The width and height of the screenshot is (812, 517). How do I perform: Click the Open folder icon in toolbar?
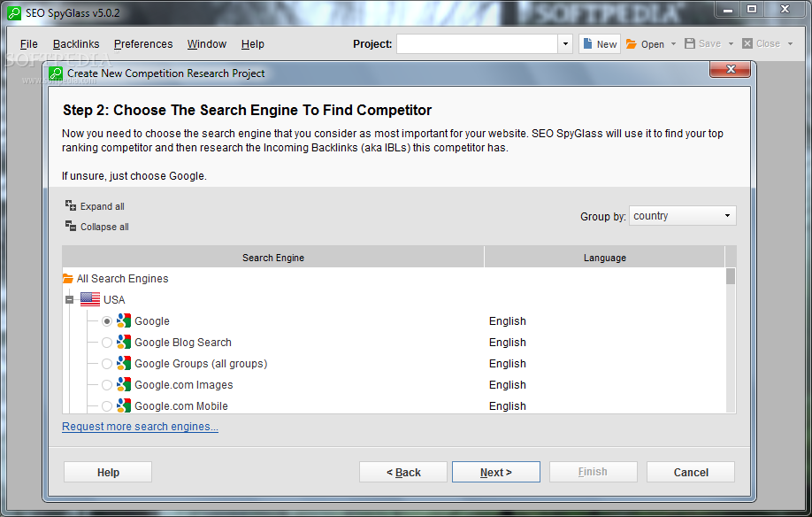pos(631,44)
